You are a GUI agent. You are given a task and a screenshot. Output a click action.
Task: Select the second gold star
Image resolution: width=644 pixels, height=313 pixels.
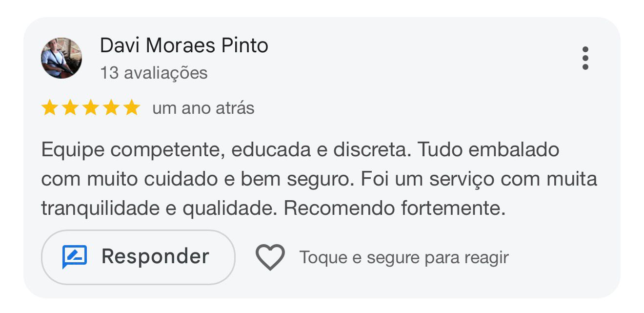(70, 107)
